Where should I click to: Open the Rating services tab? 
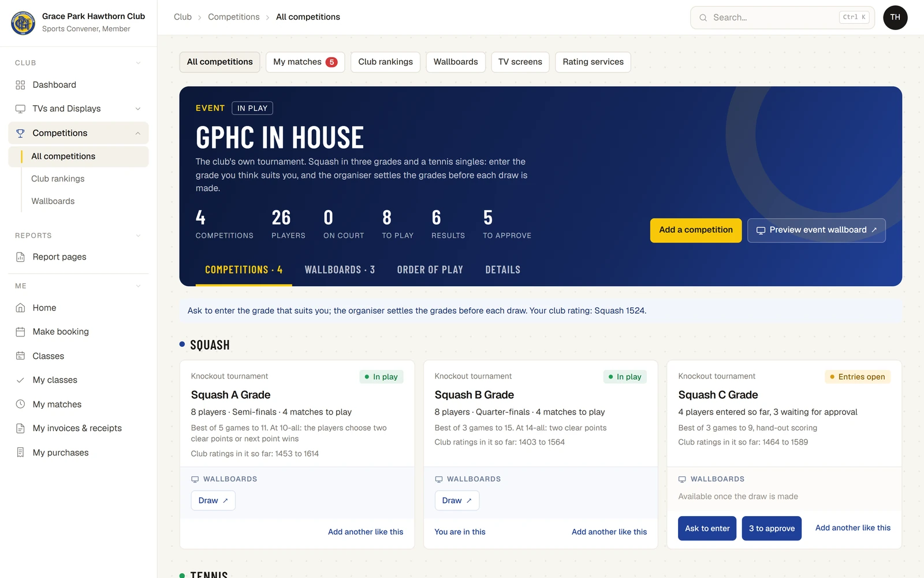[593, 62]
